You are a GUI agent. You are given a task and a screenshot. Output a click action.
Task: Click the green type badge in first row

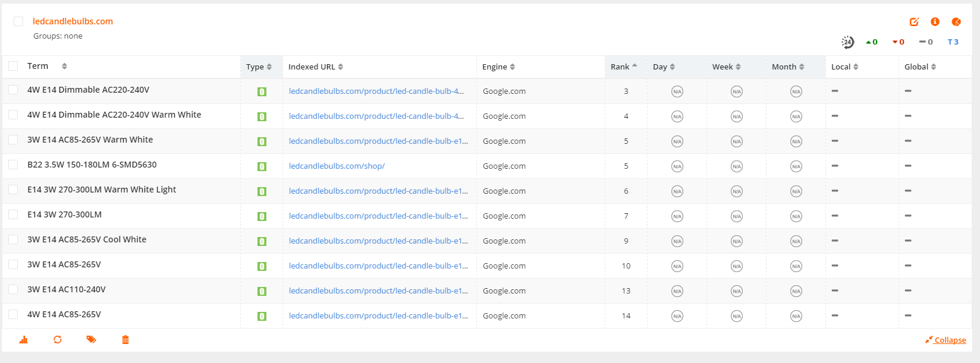[262, 91]
